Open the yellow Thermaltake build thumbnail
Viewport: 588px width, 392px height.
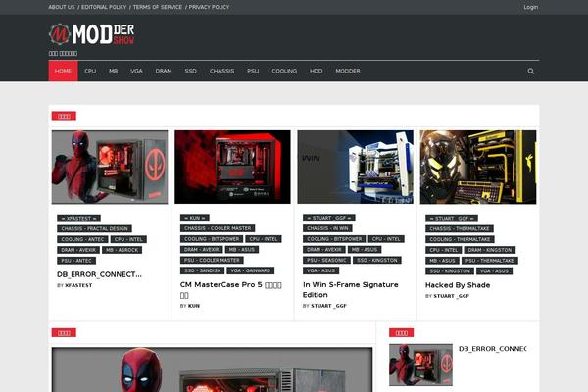click(478, 167)
